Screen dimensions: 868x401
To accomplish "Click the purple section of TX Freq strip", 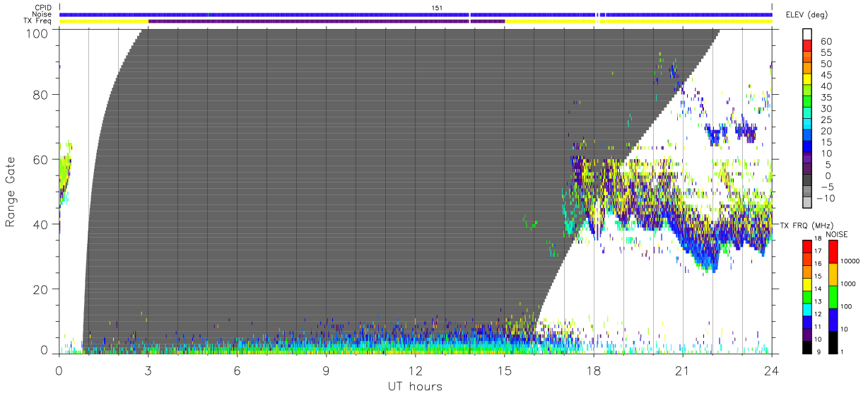I will [326, 21].
